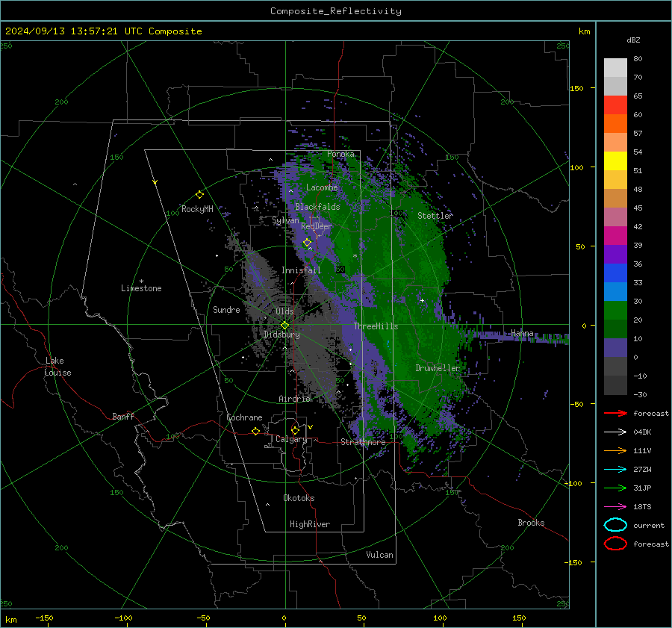Select the purple 36-39 dBZ swatch
Screen dimensions: 672x628
click(x=615, y=255)
